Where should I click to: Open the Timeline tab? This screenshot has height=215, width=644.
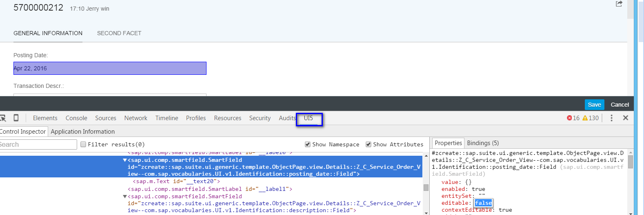click(x=167, y=118)
